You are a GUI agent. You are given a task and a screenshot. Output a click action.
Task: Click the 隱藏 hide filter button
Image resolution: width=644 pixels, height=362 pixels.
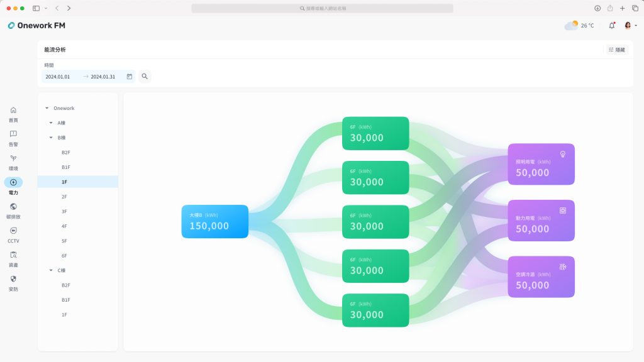pyautogui.click(x=617, y=50)
